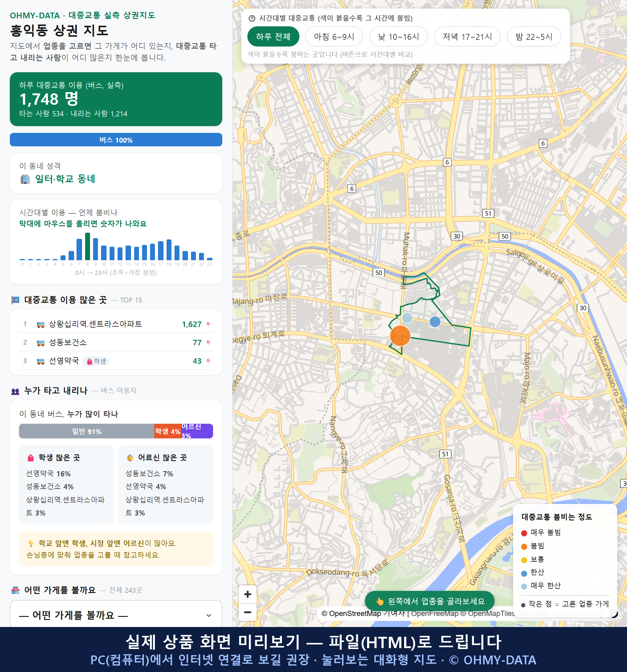This screenshot has height=672, width=627.
Task: Zoom in on the map
Action: coord(247,594)
